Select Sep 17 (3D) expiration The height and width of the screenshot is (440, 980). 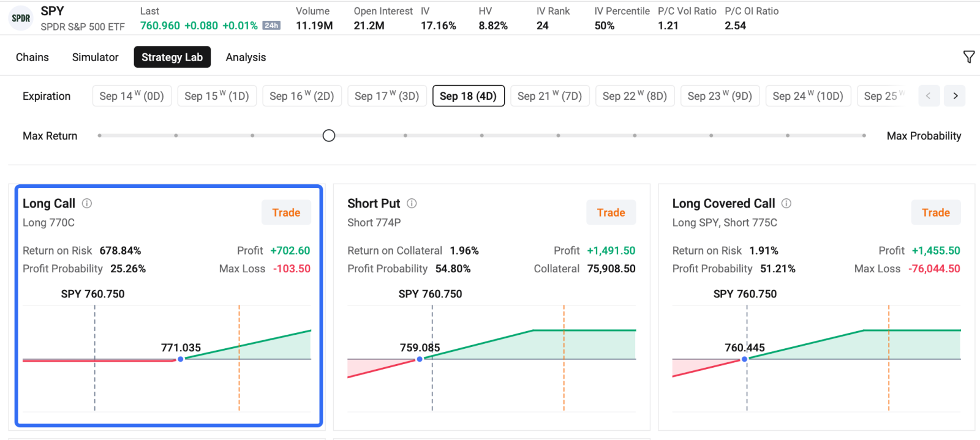pyautogui.click(x=387, y=96)
